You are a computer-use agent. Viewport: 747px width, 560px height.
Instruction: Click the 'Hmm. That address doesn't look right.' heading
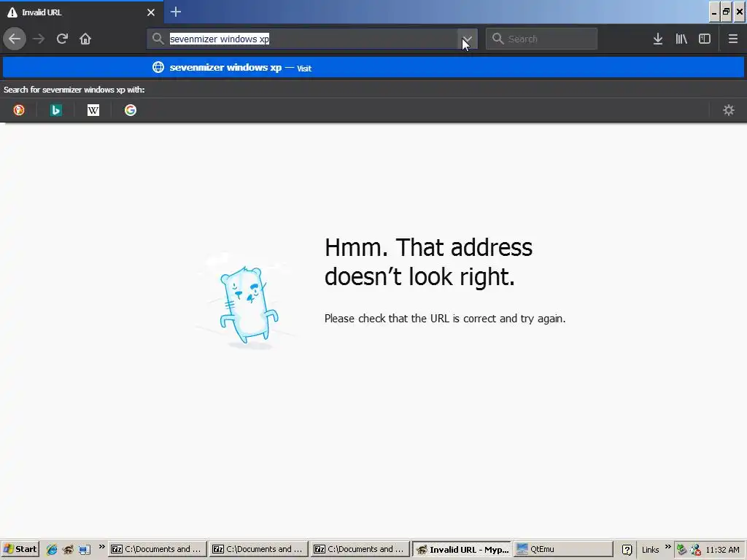[x=428, y=262]
